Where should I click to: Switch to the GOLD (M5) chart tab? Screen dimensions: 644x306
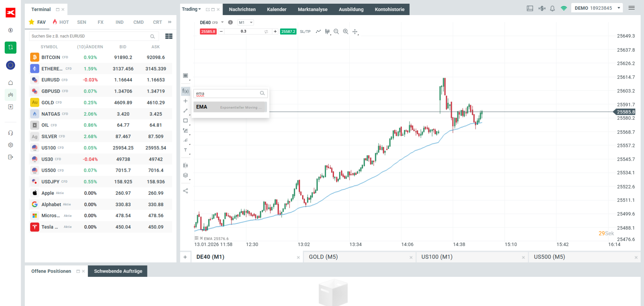(x=359, y=257)
